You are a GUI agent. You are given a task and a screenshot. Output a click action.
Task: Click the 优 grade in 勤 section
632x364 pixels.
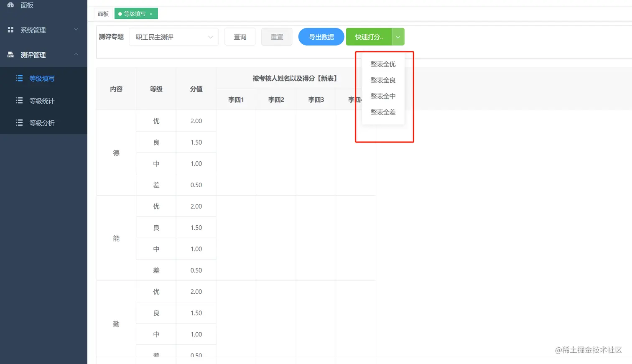coord(156,291)
